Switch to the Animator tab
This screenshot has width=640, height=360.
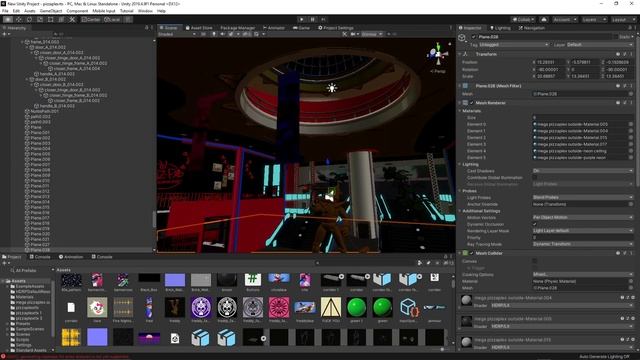[274, 28]
